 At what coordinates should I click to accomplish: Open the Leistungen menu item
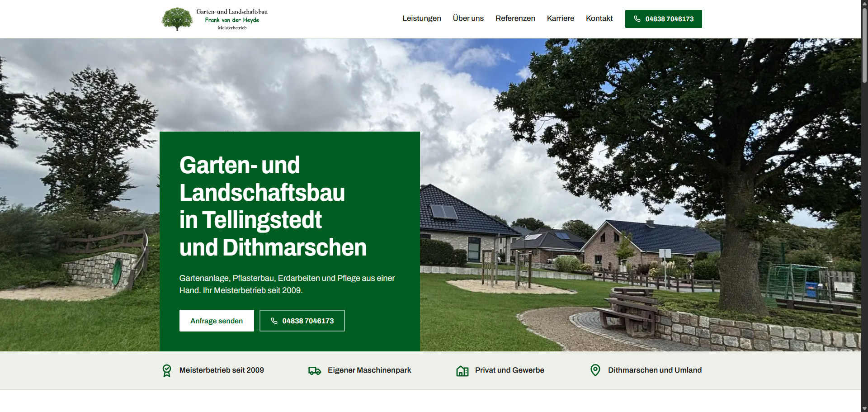coord(422,19)
